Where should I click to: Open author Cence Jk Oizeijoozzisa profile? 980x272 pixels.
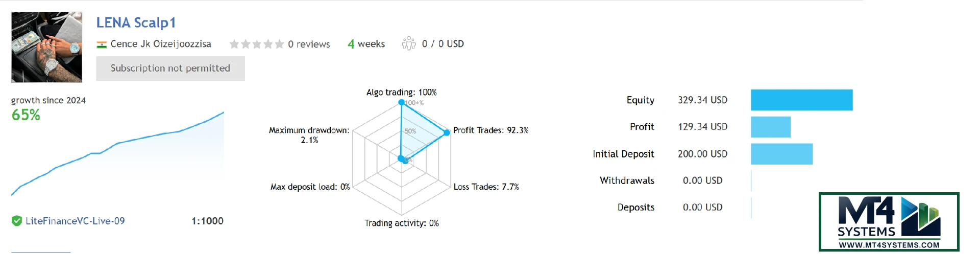click(161, 44)
